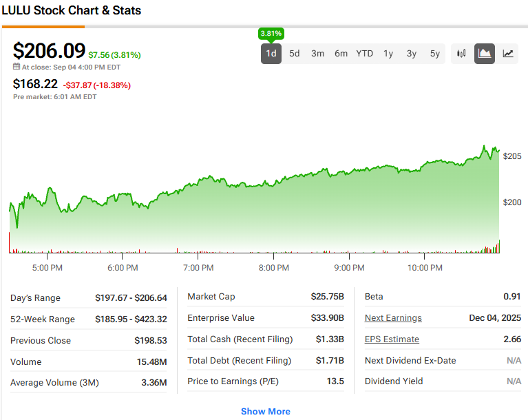Select the area chart view icon
The width and height of the screenshot is (528, 420).
pos(485,54)
